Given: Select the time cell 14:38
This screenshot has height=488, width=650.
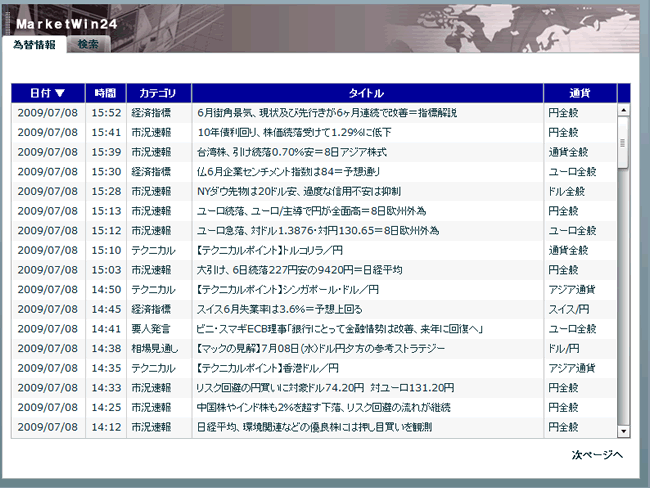Looking at the screenshot, I should tap(106, 348).
